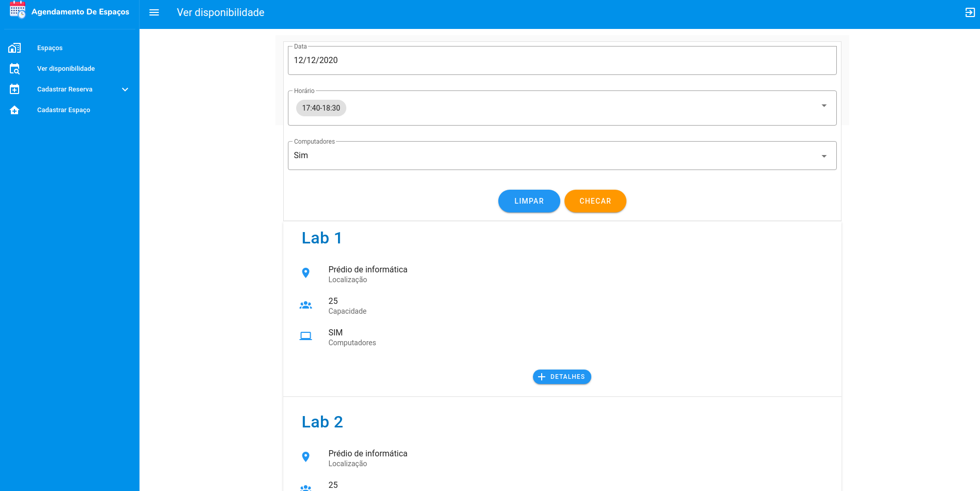Click the Lab 1 location pin icon
980x491 pixels.
(305, 273)
